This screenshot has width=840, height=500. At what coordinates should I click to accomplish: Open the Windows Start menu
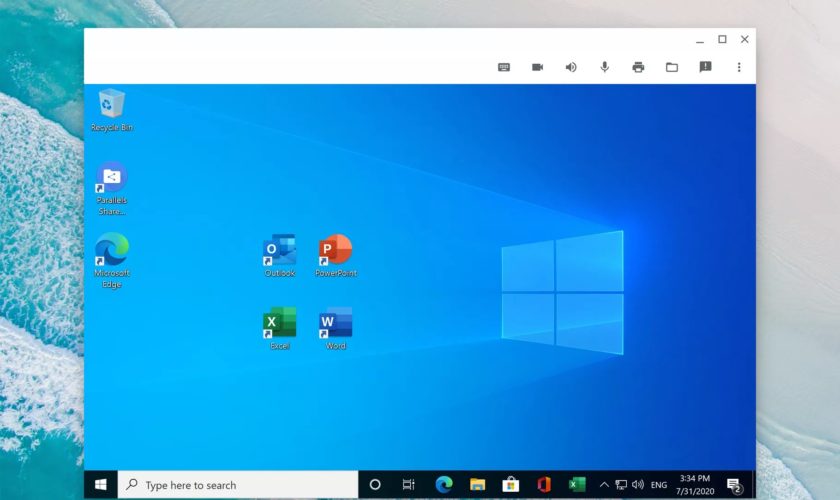[101, 485]
